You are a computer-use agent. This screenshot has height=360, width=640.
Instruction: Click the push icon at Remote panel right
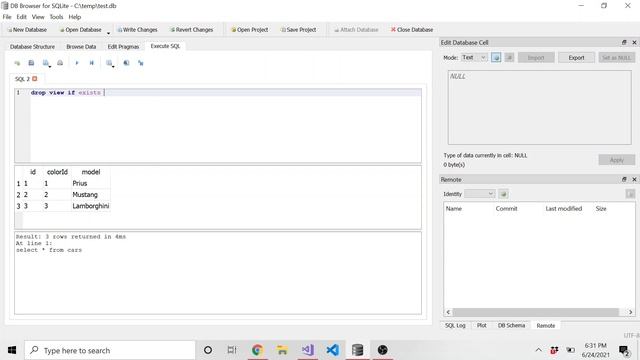pos(630,194)
